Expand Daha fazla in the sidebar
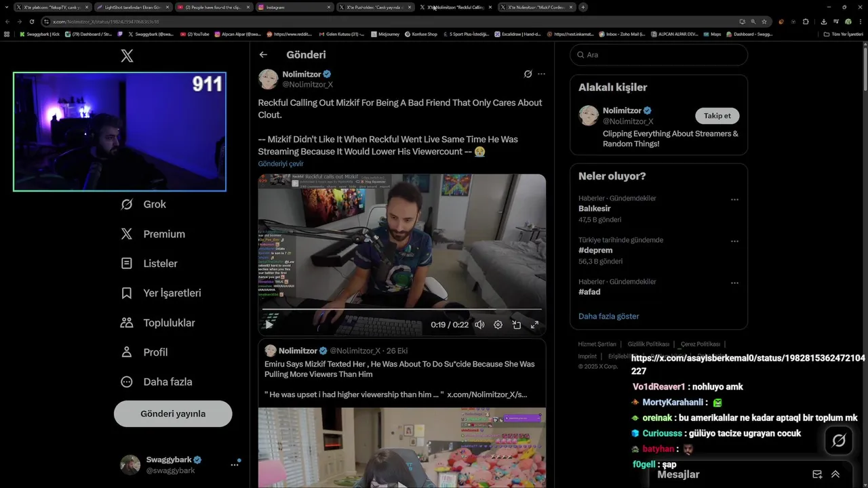This screenshot has width=868, height=488. tap(156, 382)
